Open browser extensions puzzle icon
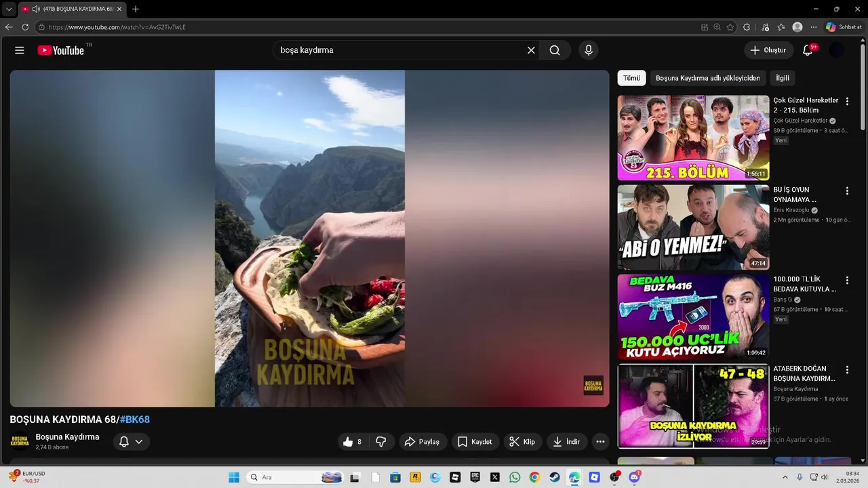This screenshot has width=868, height=488. click(747, 27)
